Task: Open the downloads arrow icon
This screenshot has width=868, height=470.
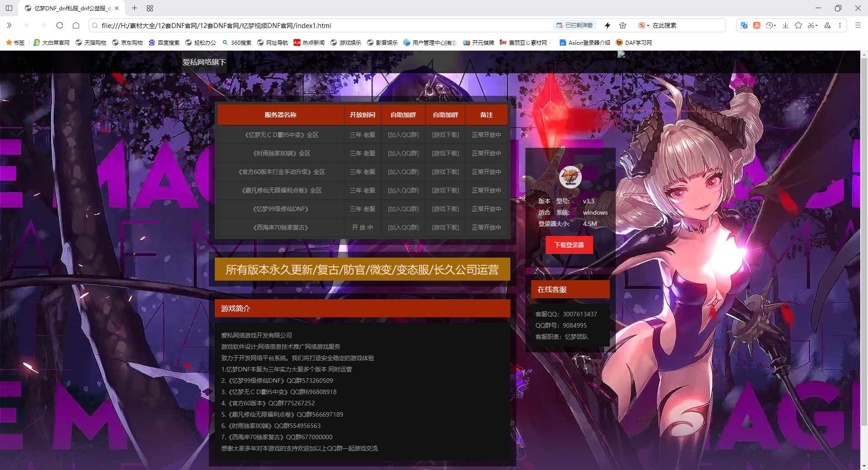Action: point(786,25)
